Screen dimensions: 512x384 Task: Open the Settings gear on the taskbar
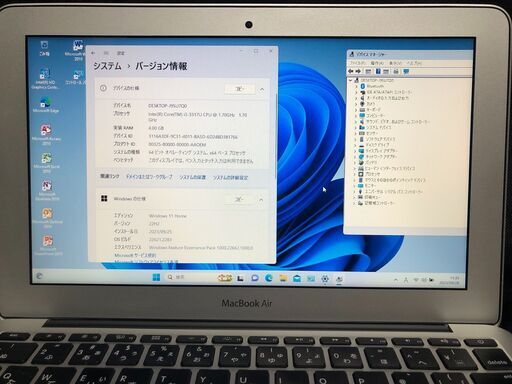point(325,279)
